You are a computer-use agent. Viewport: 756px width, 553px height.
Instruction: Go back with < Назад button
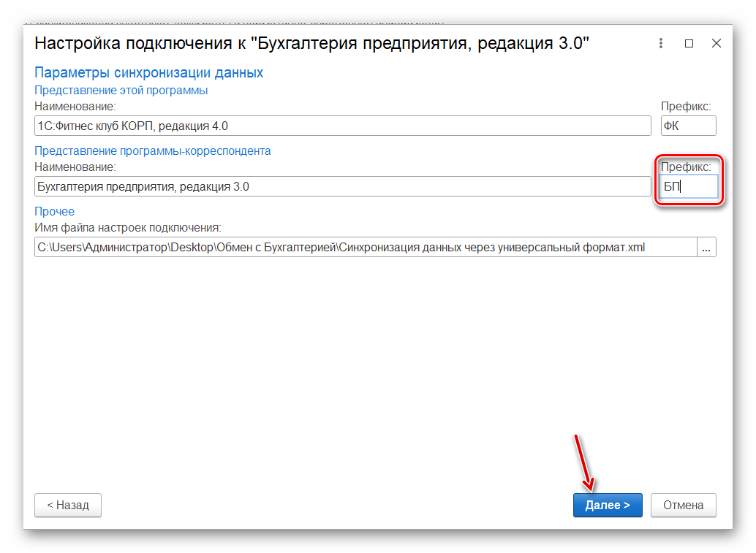(68, 505)
